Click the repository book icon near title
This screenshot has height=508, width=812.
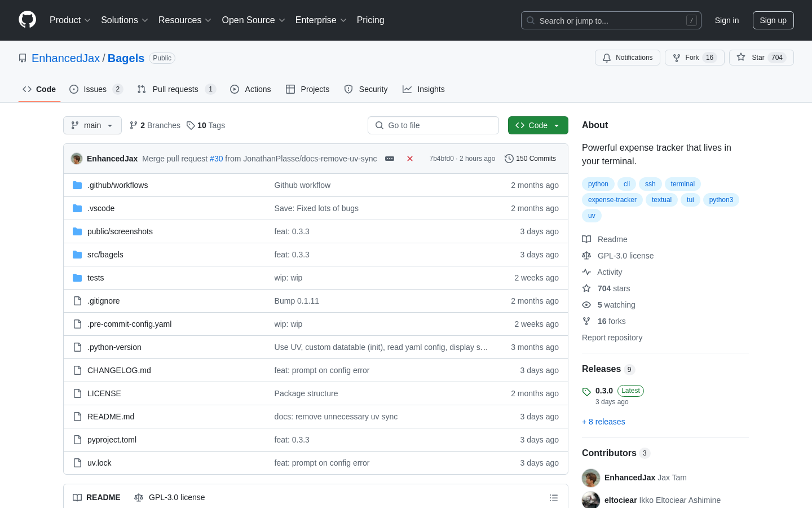coord(23,58)
